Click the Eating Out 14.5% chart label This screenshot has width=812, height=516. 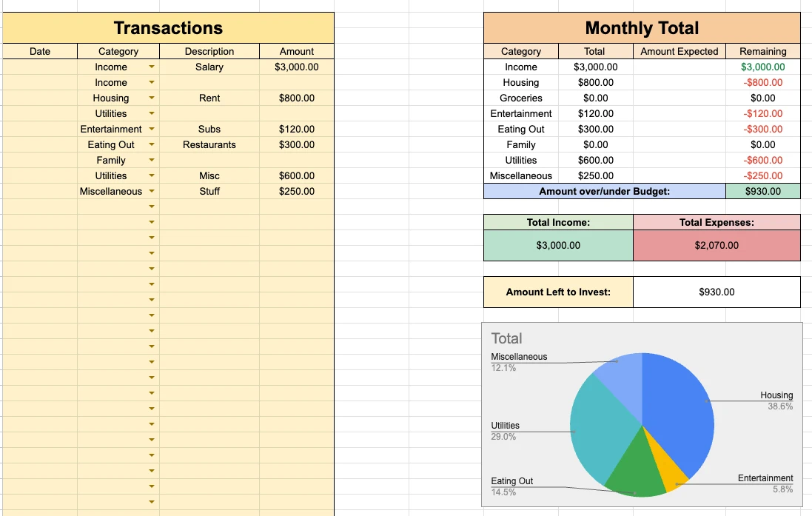pyautogui.click(x=511, y=486)
